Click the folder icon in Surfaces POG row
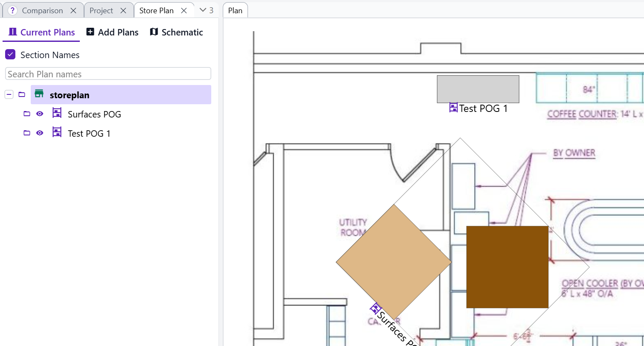The height and width of the screenshot is (346, 644). 27,114
